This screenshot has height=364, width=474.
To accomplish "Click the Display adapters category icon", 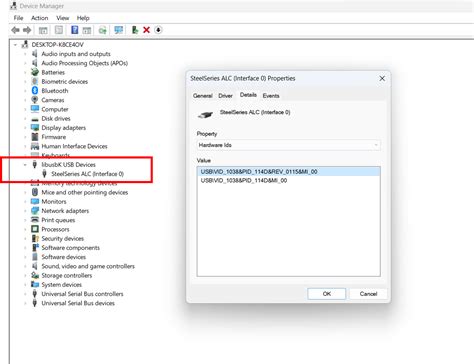I will (x=35, y=127).
